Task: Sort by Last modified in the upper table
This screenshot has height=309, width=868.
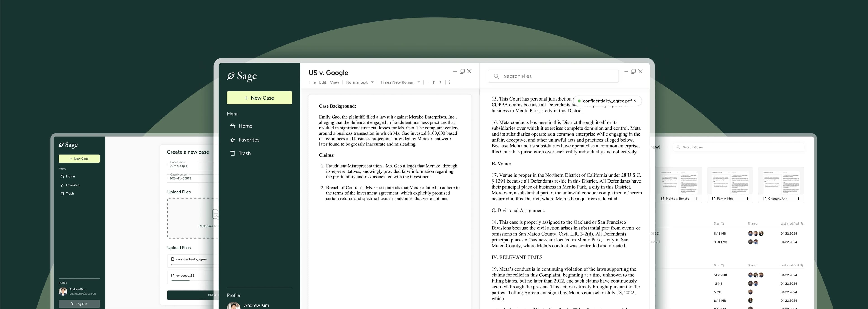Action: point(792,223)
